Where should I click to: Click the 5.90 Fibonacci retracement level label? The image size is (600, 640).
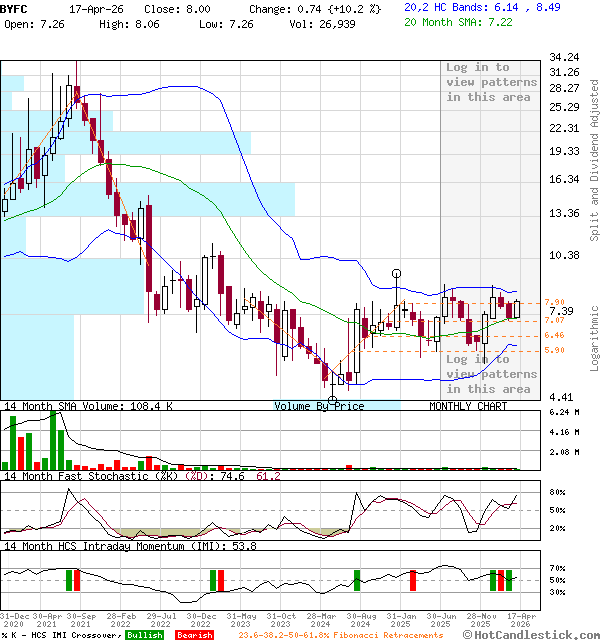pos(555,350)
